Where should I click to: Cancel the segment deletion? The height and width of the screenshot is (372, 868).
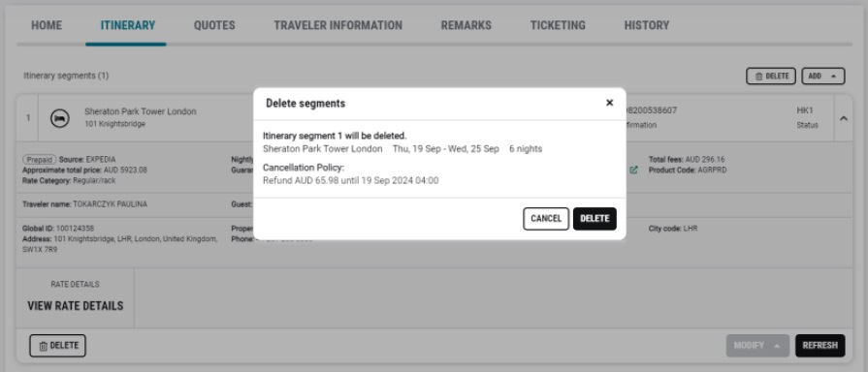pyautogui.click(x=546, y=219)
